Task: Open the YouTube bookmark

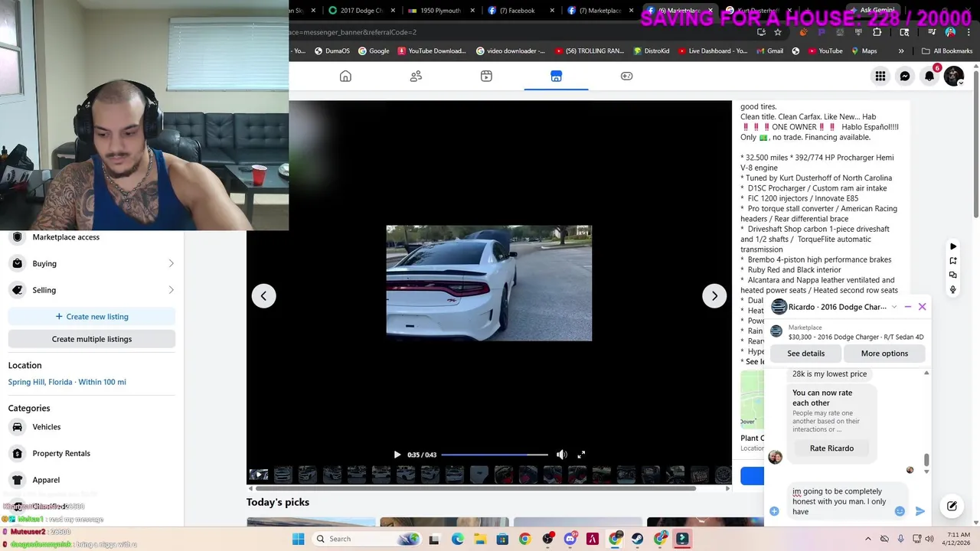Action: tap(825, 51)
